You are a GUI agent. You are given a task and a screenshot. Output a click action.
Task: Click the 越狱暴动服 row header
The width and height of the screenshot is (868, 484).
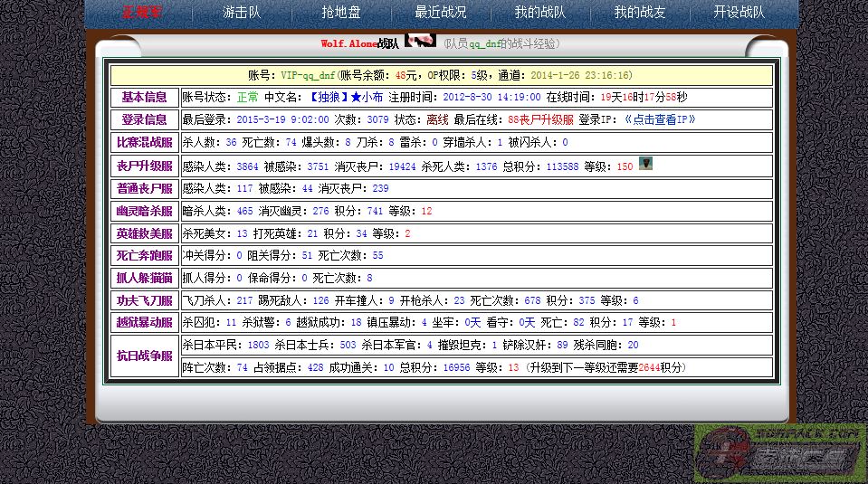(x=145, y=322)
